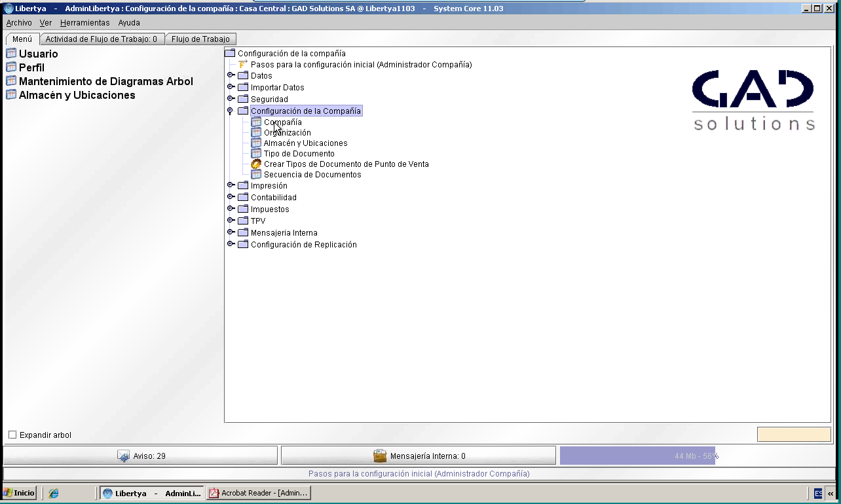Click the Contabilidad folder icon
This screenshot has width=841, height=504.
pos(243,197)
